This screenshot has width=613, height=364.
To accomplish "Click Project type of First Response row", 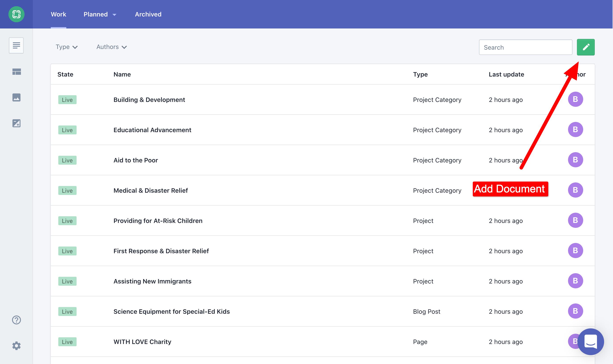I will pyautogui.click(x=423, y=251).
